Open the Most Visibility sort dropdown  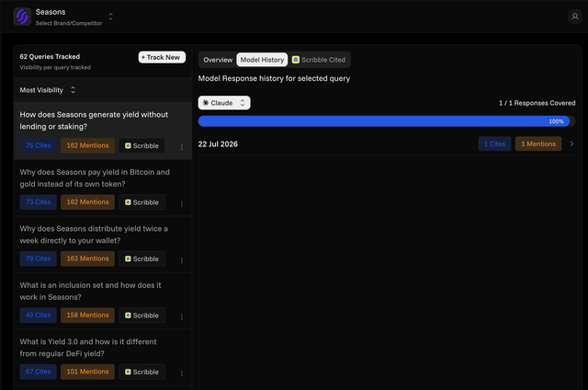pos(48,90)
